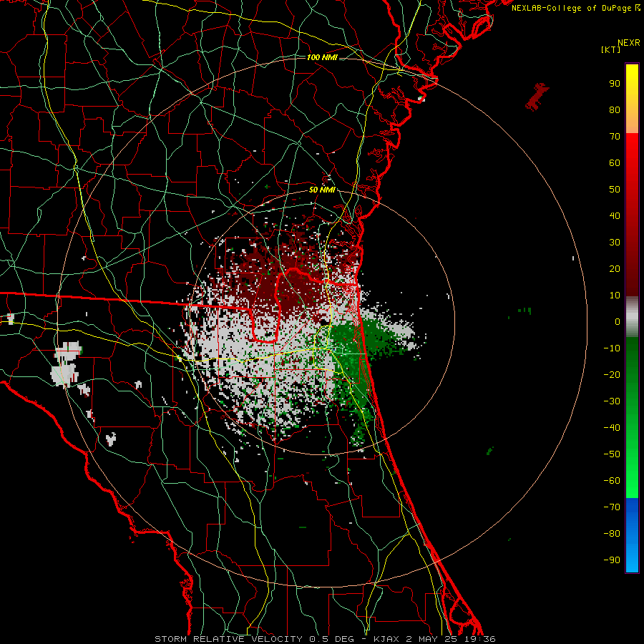644x644 pixels.
Task: Click the gray zero band of color bar
Action: (632, 317)
